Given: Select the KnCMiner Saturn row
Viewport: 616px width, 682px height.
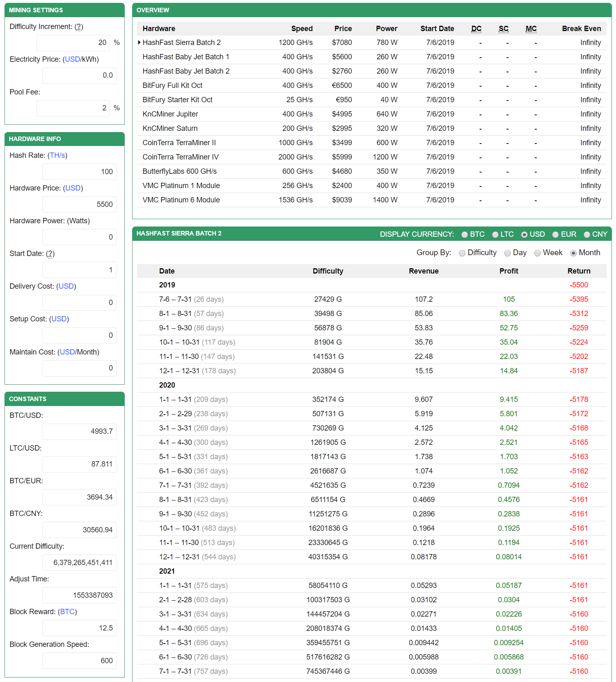Looking at the screenshot, I should pyautogui.click(x=372, y=128).
